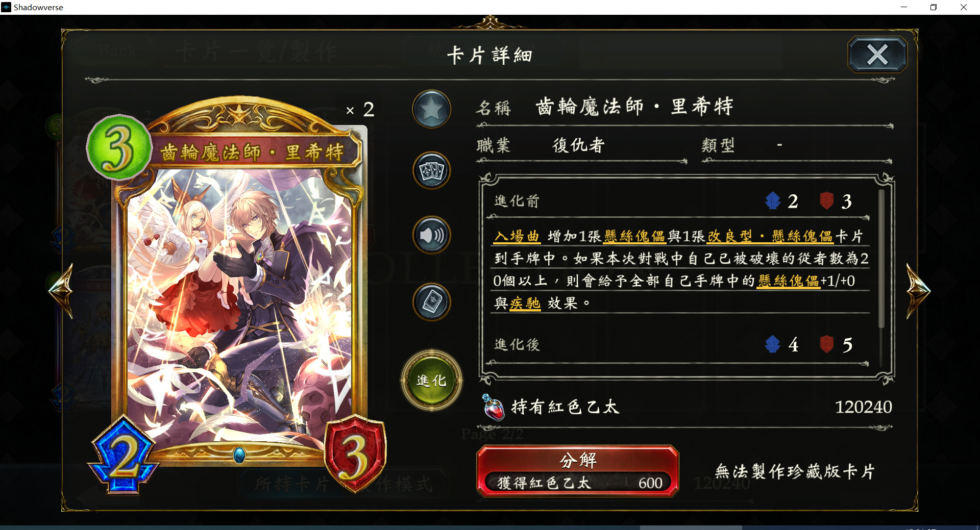
Task: Go to previous card with left arrow
Action: click(62, 291)
